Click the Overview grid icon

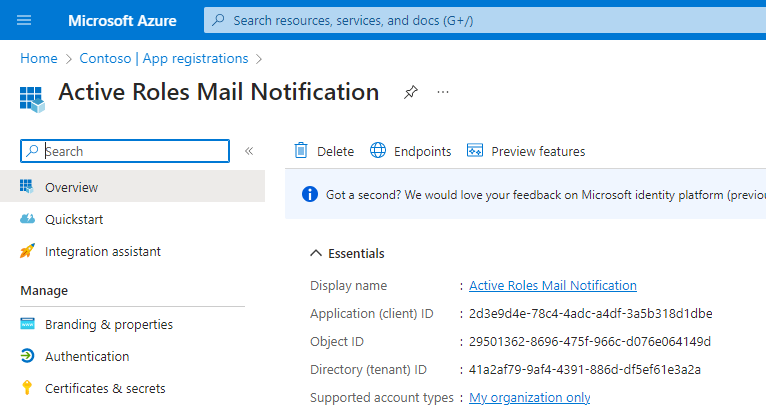click(x=27, y=186)
